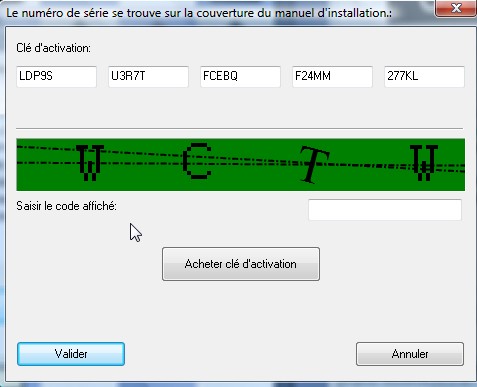Click the Valider button
The height and width of the screenshot is (387, 477).
coord(71,354)
